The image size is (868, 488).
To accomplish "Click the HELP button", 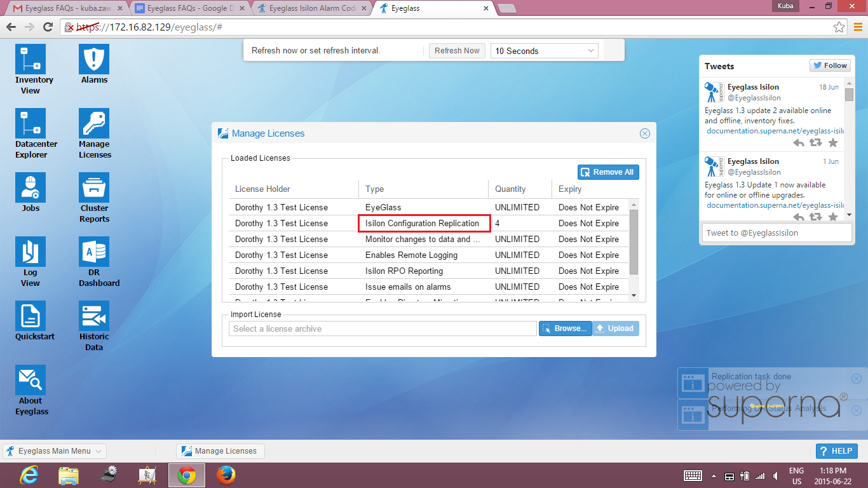I will pos(836,451).
